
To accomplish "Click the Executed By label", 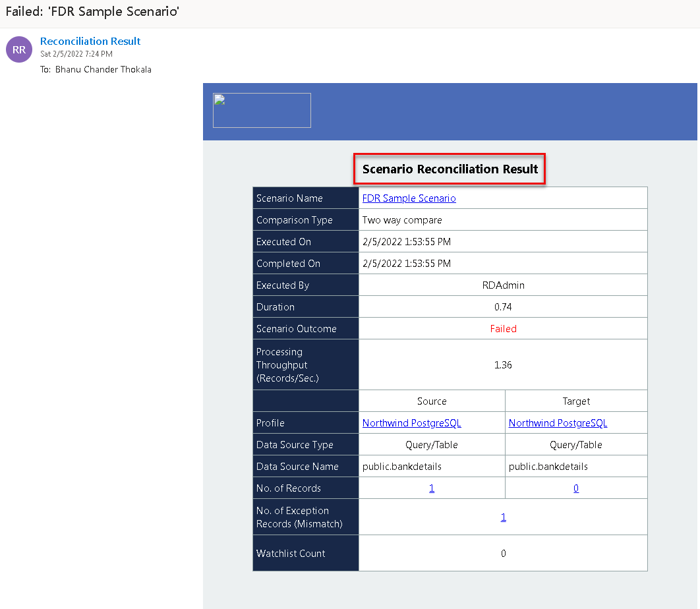I will 283,285.
